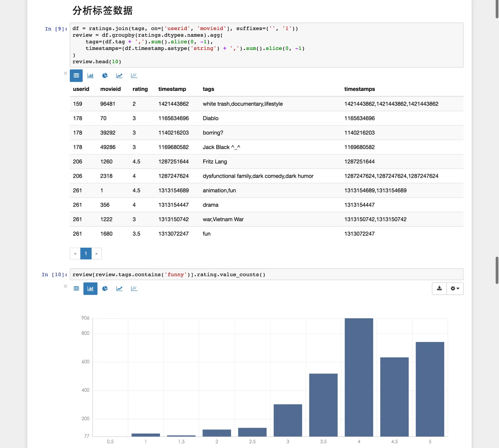Click the page vertical scrollbar thumb
Viewport: 499px width, 448px height.
497,270
